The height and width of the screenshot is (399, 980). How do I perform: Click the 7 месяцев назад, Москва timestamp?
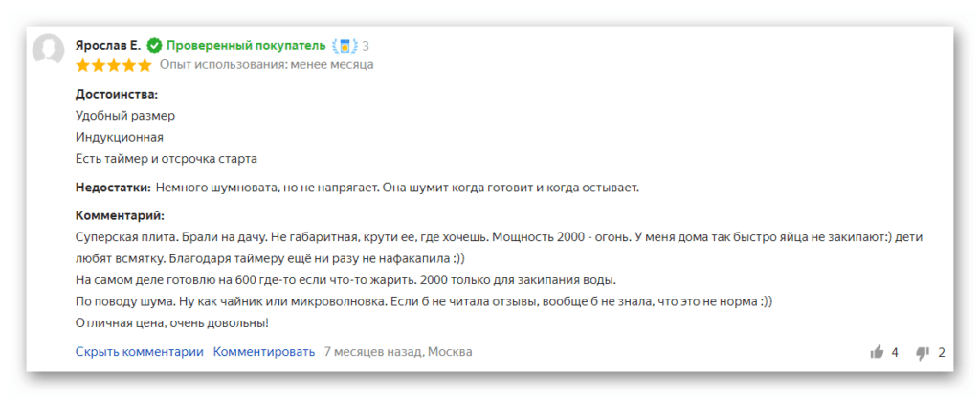(x=398, y=352)
